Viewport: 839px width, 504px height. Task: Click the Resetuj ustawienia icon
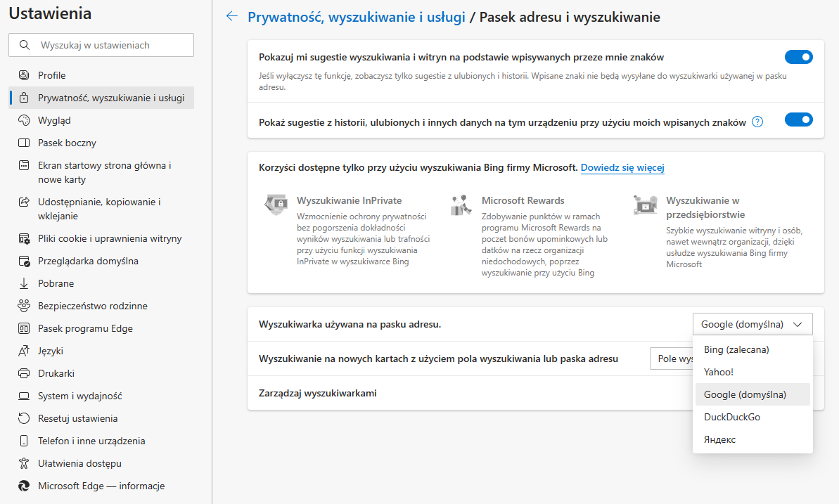click(x=25, y=418)
